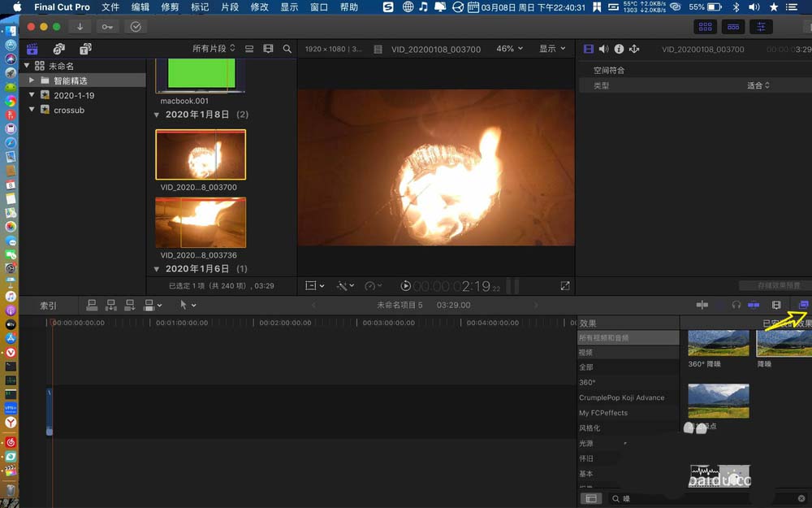Image resolution: width=812 pixels, height=508 pixels.
Task: Open the titles and generators sidebar
Action: (85, 49)
